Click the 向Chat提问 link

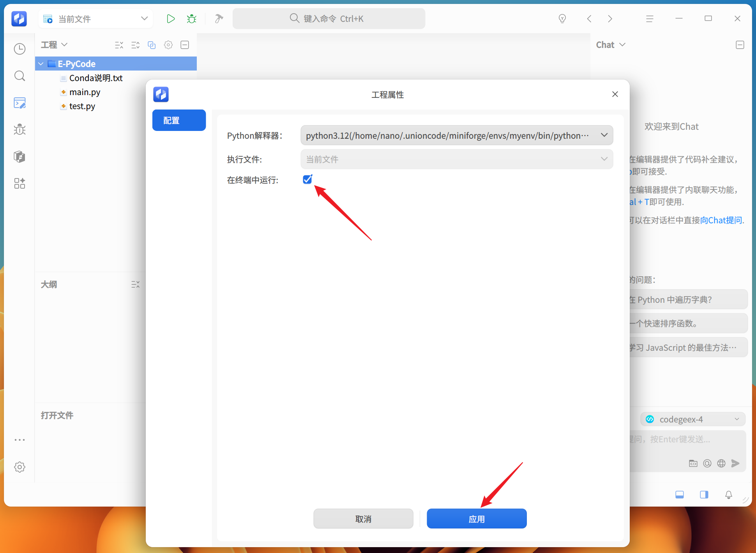721,220
